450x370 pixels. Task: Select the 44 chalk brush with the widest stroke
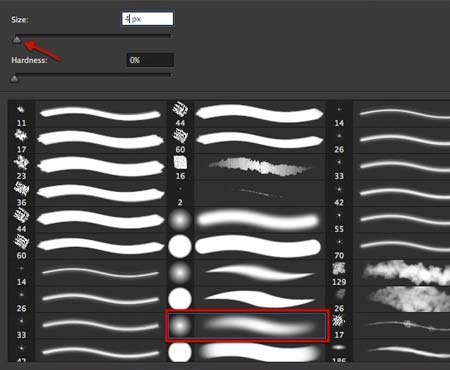pyautogui.click(x=246, y=114)
